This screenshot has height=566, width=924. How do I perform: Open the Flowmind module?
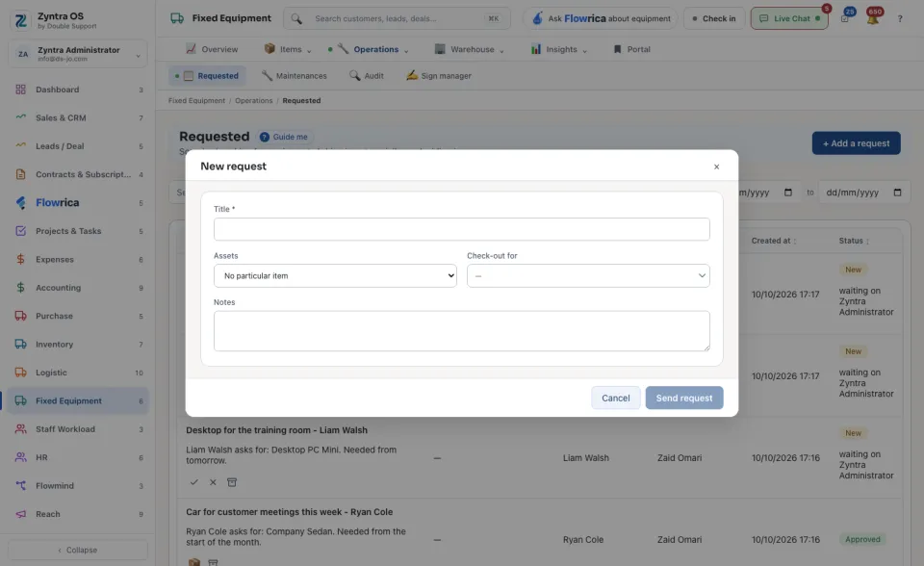coord(78,486)
